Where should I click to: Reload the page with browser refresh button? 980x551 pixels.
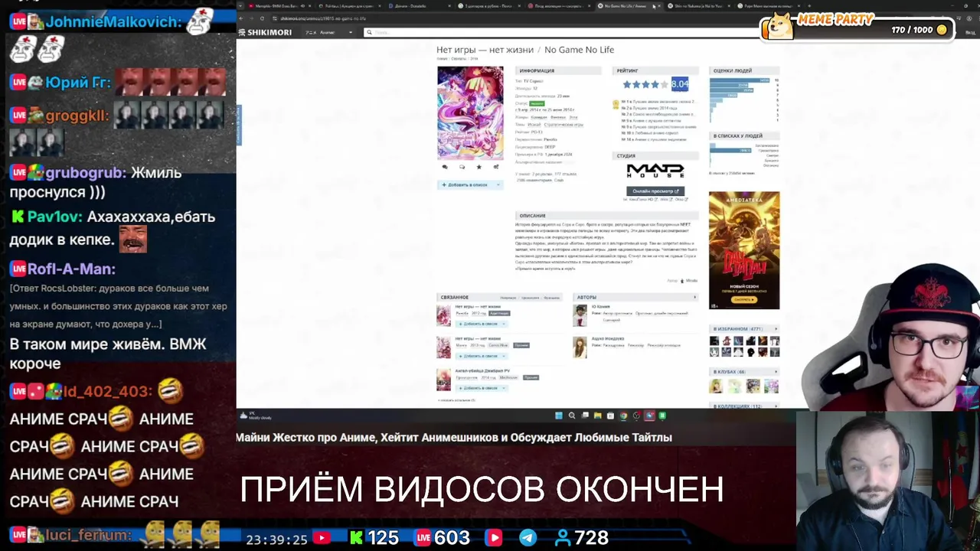point(263,18)
